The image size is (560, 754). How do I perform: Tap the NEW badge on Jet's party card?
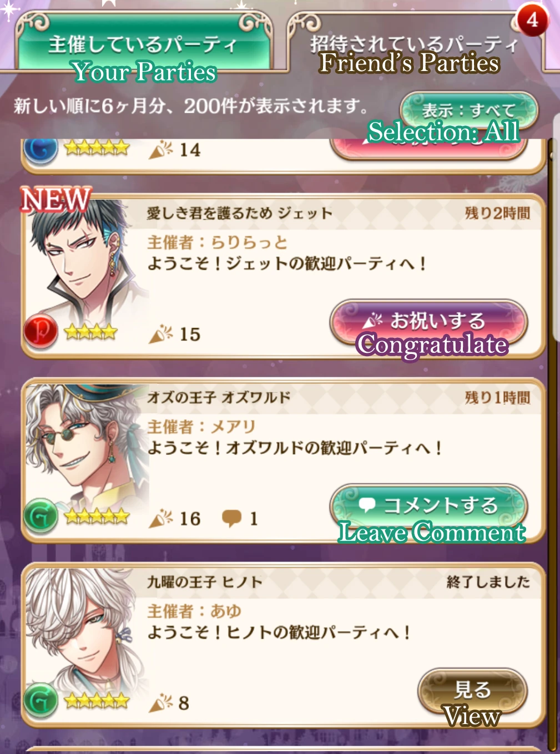pyautogui.click(x=56, y=199)
